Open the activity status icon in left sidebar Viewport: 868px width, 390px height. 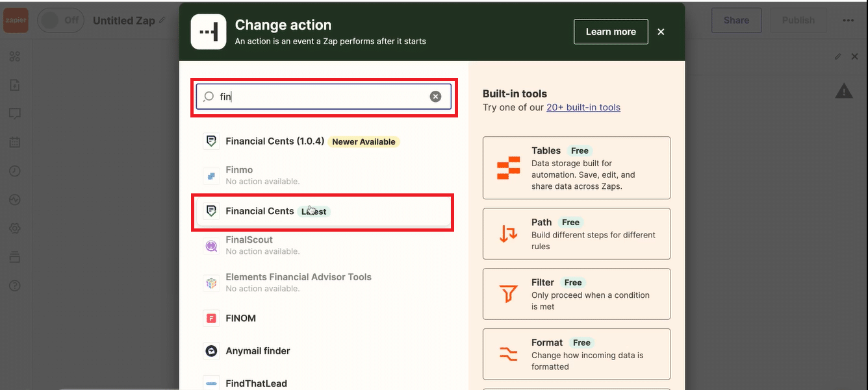(15, 200)
